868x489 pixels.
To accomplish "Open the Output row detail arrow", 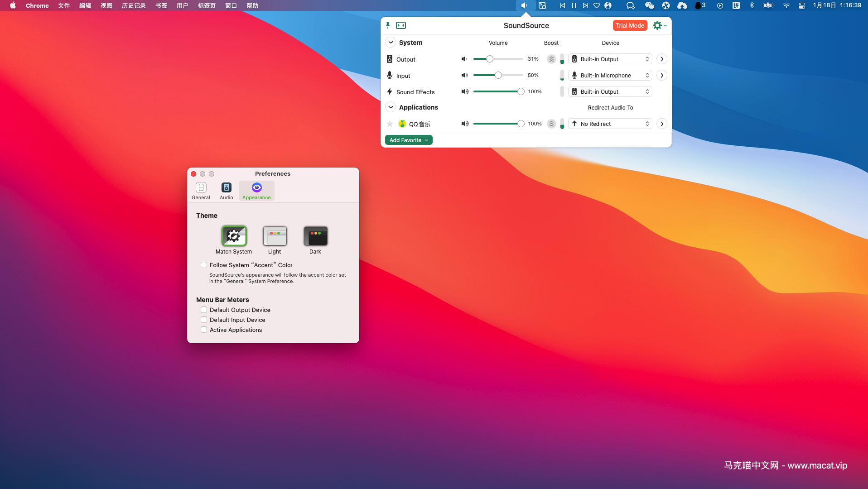I will tap(662, 59).
